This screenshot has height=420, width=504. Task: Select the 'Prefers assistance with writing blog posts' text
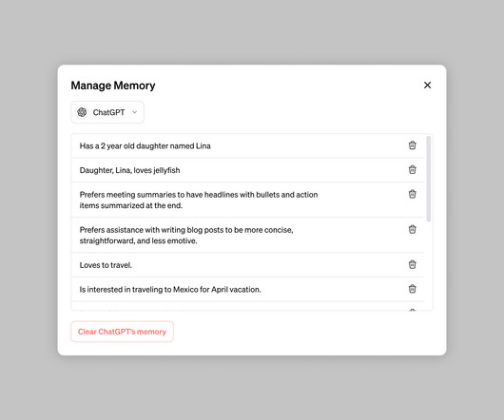[x=186, y=235]
